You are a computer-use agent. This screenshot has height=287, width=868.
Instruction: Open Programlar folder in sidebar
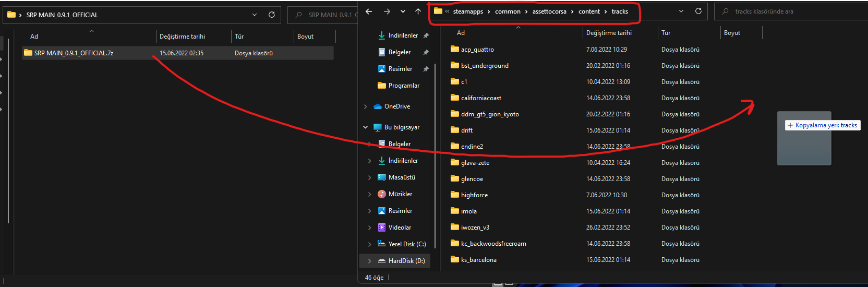pyautogui.click(x=404, y=86)
